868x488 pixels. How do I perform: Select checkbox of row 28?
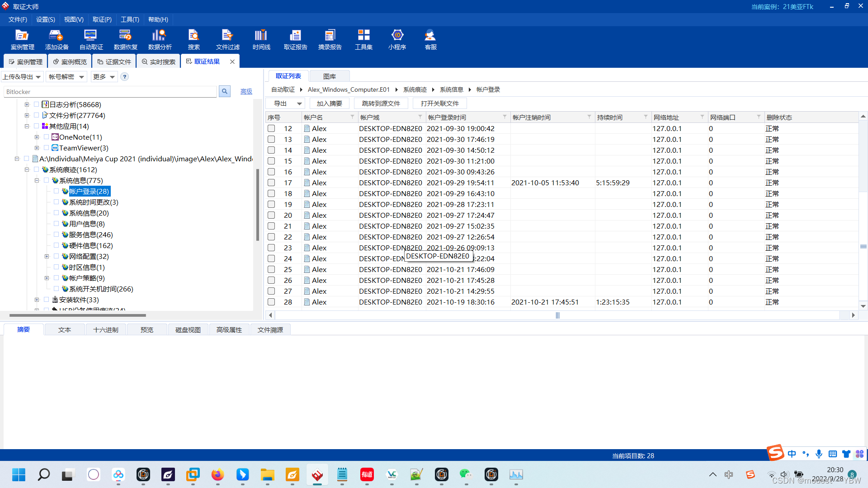click(x=271, y=302)
